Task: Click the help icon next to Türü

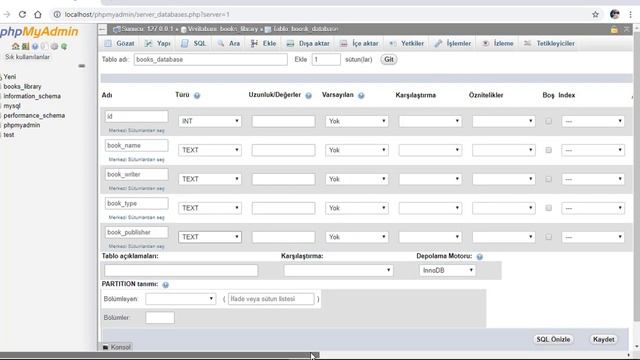Action: point(197,96)
